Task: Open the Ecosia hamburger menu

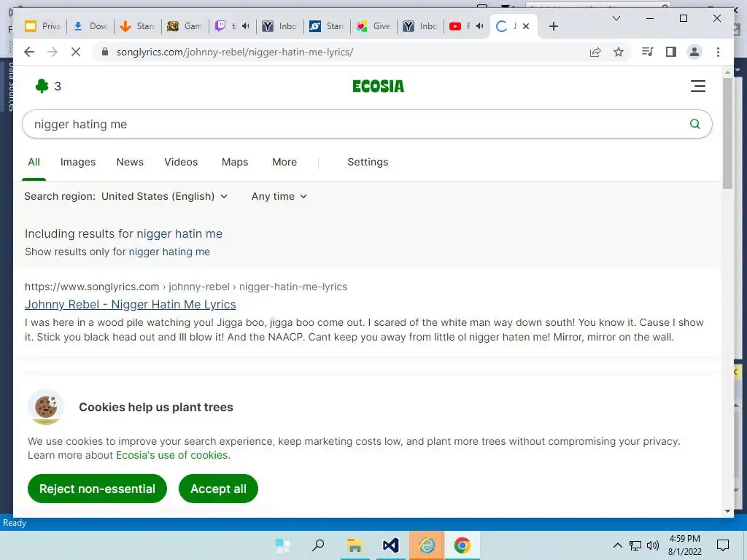Action: point(698,86)
